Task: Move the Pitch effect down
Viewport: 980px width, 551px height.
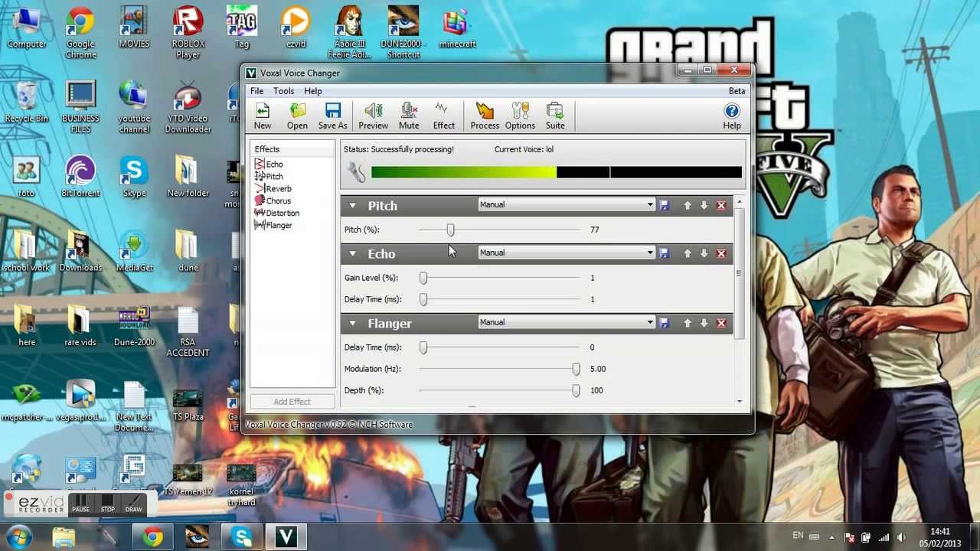Action: (x=704, y=205)
